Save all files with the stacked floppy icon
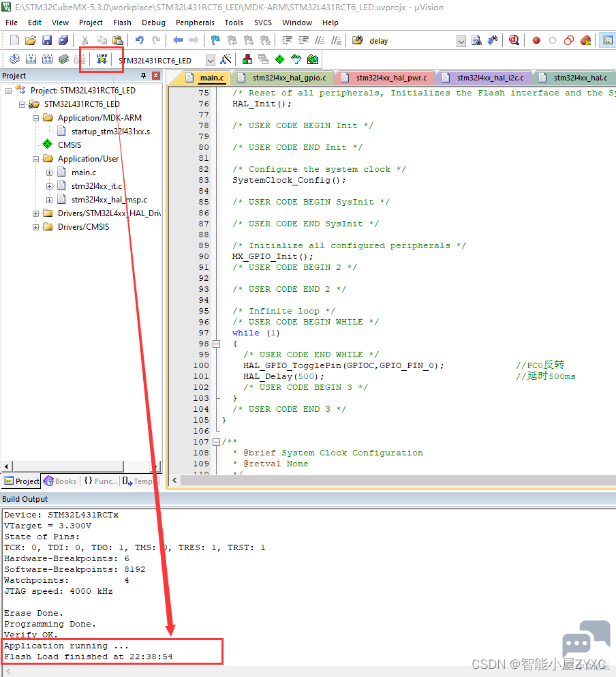 tap(63, 40)
